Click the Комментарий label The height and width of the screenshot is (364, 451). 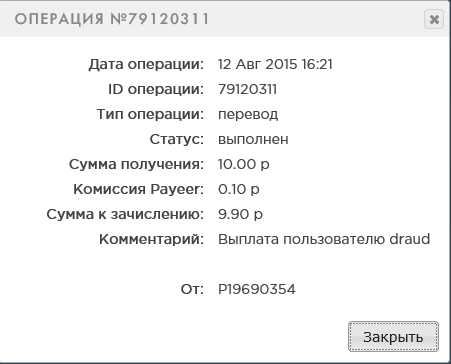coord(151,239)
